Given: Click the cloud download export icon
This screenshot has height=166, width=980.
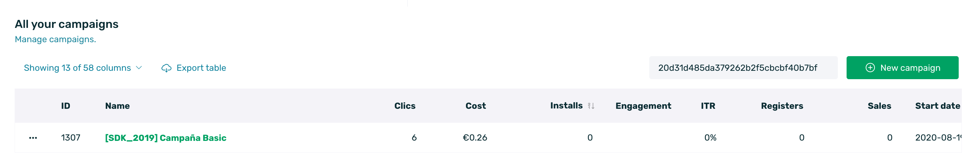Looking at the screenshot, I should tap(166, 68).
